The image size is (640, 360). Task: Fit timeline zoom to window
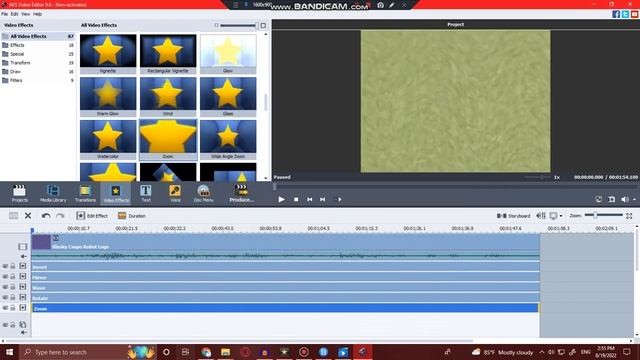pyautogui.click(x=629, y=216)
